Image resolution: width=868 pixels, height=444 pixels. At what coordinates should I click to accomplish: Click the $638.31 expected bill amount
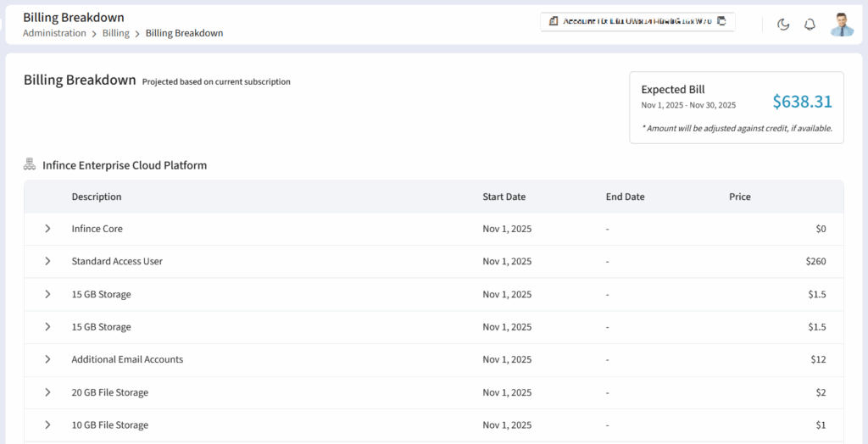point(802,102)
